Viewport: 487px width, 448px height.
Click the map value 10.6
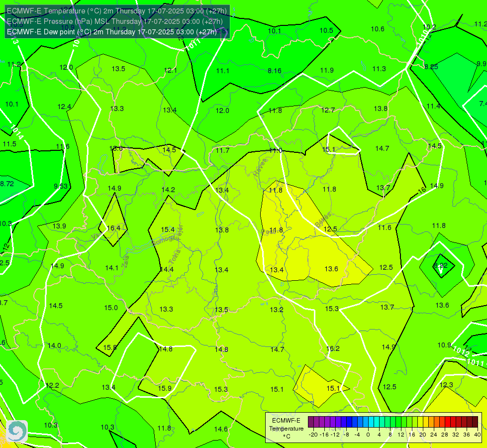pos(378,29)
